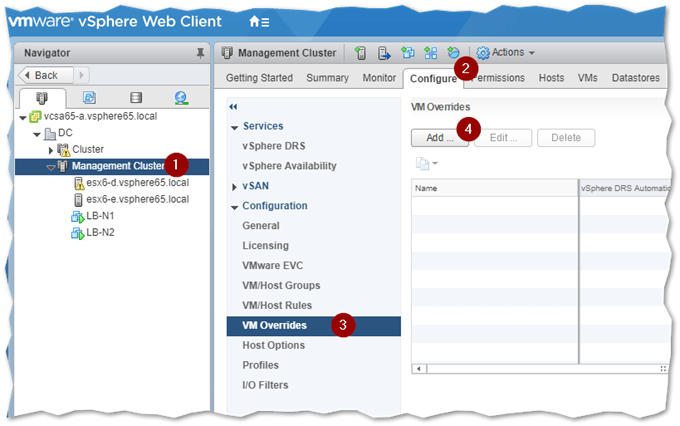Open VMware EVC settings
680x426 pixels.
273,265
